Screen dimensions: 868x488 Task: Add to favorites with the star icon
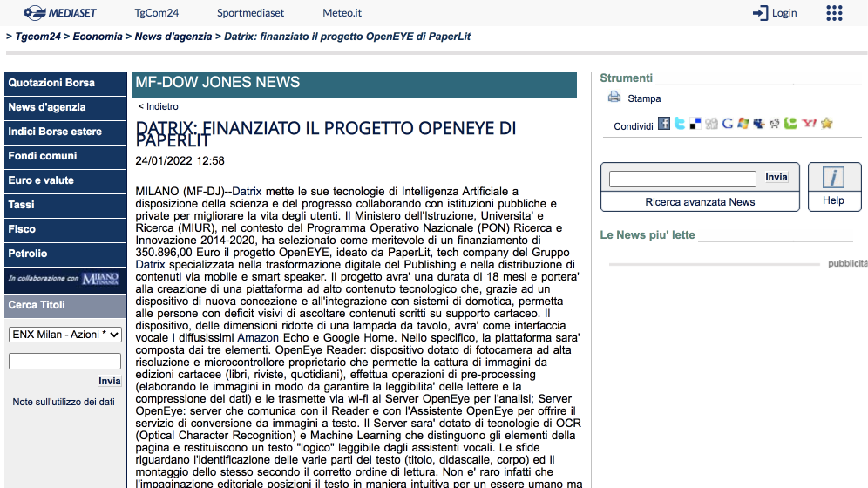click(827, 124)
